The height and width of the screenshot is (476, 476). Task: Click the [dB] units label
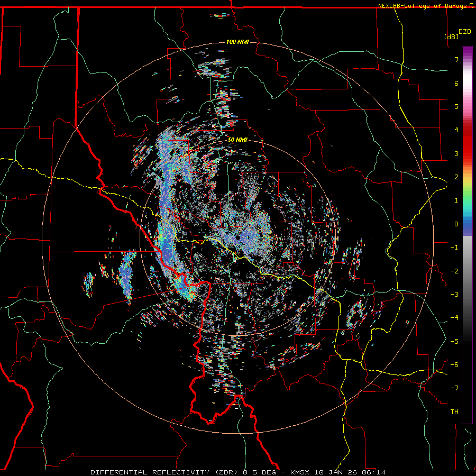[x=451, y=36]
